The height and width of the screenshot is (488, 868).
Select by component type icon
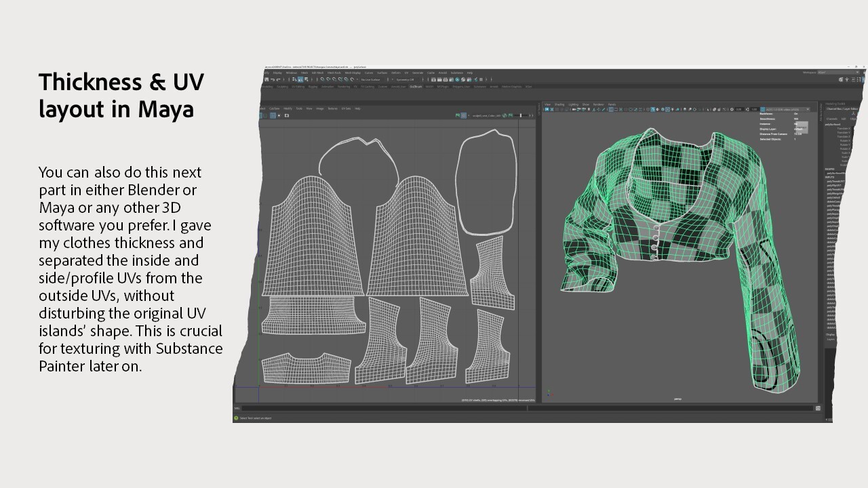(307, 79)
